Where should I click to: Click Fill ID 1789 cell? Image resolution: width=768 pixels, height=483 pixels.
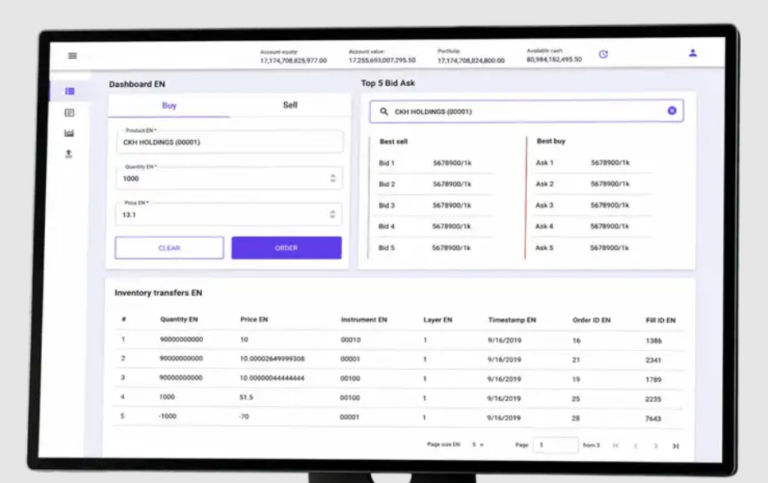[653, 380]
